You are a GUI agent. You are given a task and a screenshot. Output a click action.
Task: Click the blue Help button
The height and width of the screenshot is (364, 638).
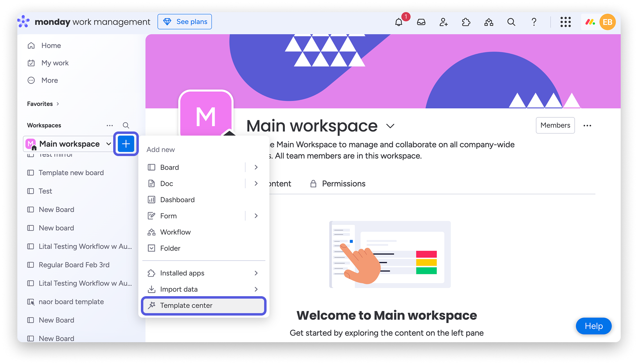pyautogui.click(x=594, y=326)
